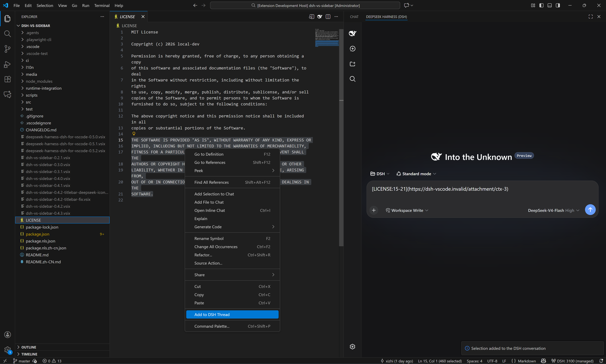Expand the TIMELINE section
Image resolution: width=606 pixels, height=364 pixels.
[x=62, y=354]
